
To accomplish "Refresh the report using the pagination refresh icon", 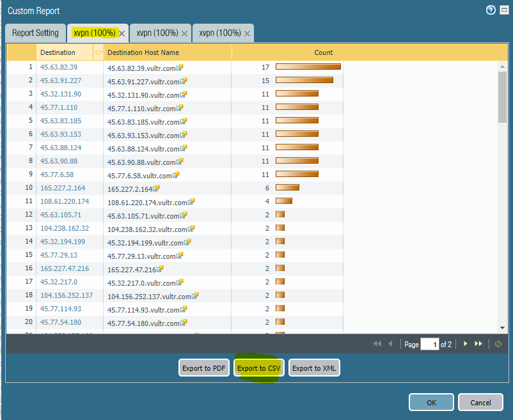I will (498, 344).
